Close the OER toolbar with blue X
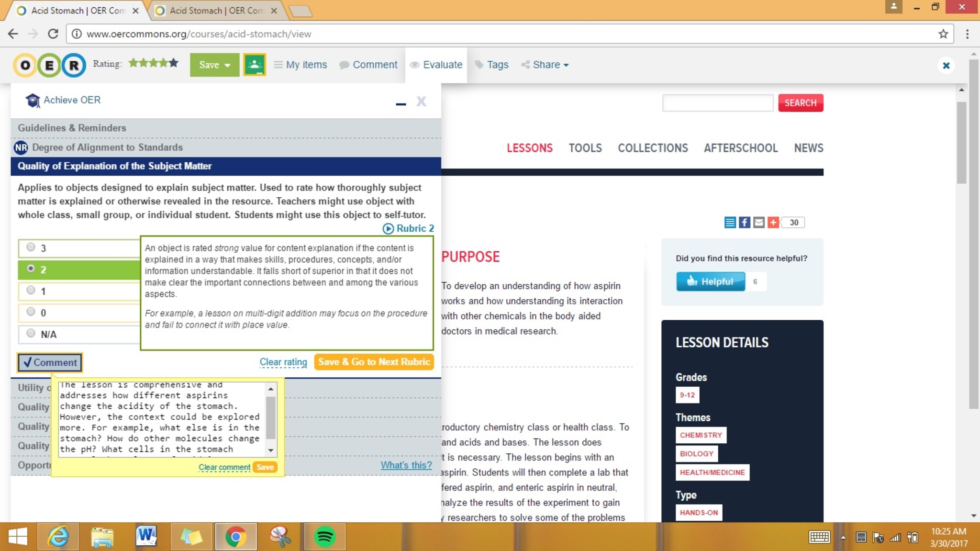Image resolution: width=980 pixels, height=551 pixels. tap(946, 66)
